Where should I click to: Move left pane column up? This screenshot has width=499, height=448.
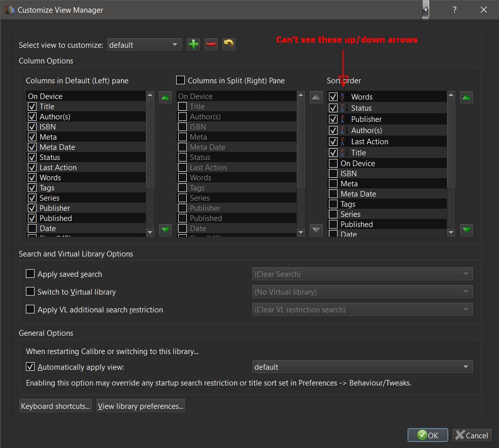[165, 98]
